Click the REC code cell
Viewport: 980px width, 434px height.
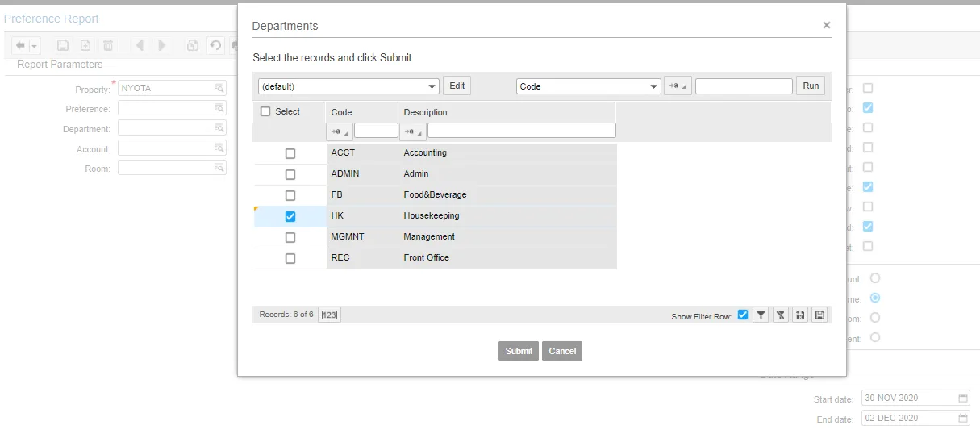click(x=363, y=257)
